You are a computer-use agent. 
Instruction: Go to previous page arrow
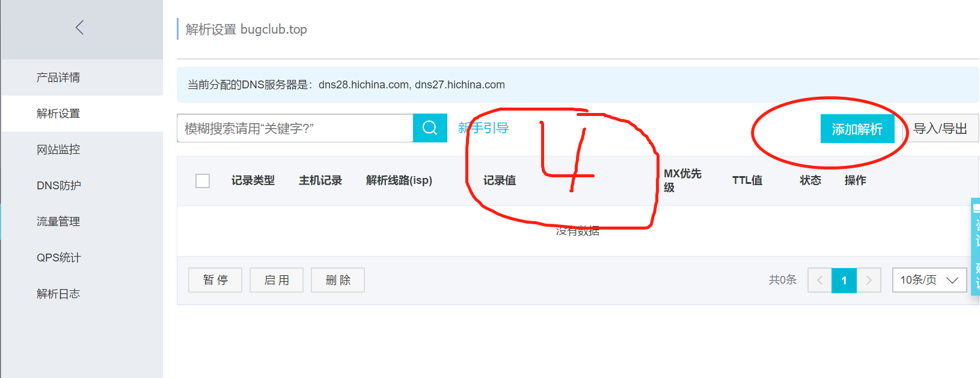(x=819, y=280)
